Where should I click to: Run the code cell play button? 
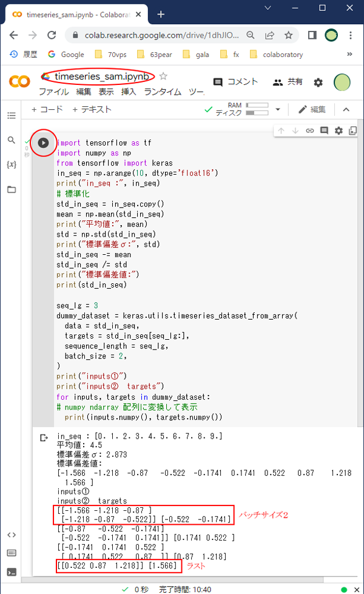(43, 143)
